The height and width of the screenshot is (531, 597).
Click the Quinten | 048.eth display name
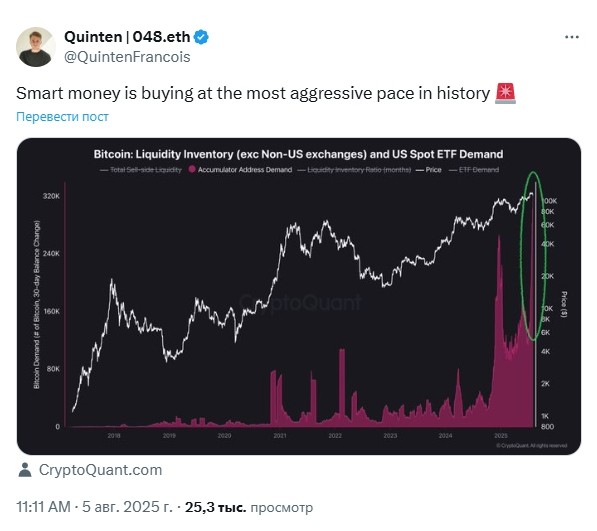click(127, 37)
